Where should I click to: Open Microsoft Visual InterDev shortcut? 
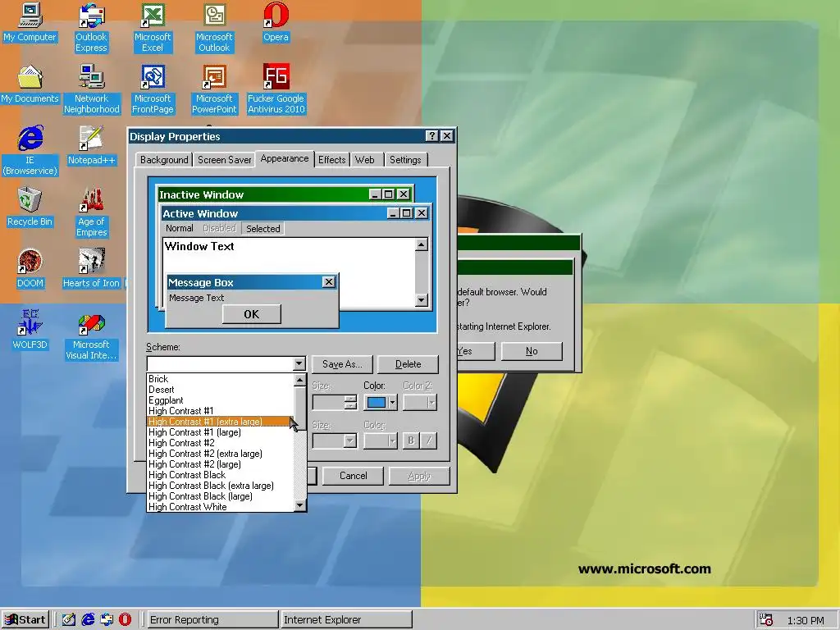pyautogui.click(x=91, y=336)
